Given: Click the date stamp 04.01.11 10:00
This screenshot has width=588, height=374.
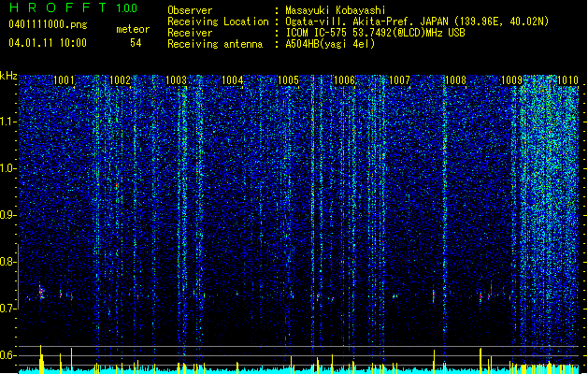Looking at the screenshot, I should point(48,43).
